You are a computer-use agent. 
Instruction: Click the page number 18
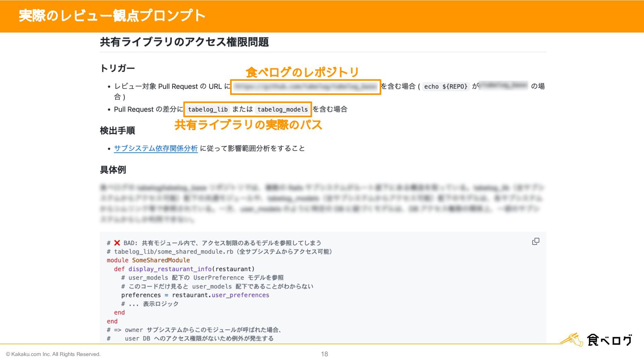(324, 354)
